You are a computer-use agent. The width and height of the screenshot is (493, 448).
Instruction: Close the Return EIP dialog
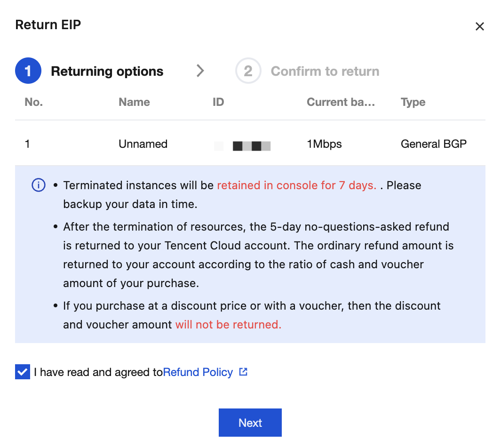pos(479,26)
